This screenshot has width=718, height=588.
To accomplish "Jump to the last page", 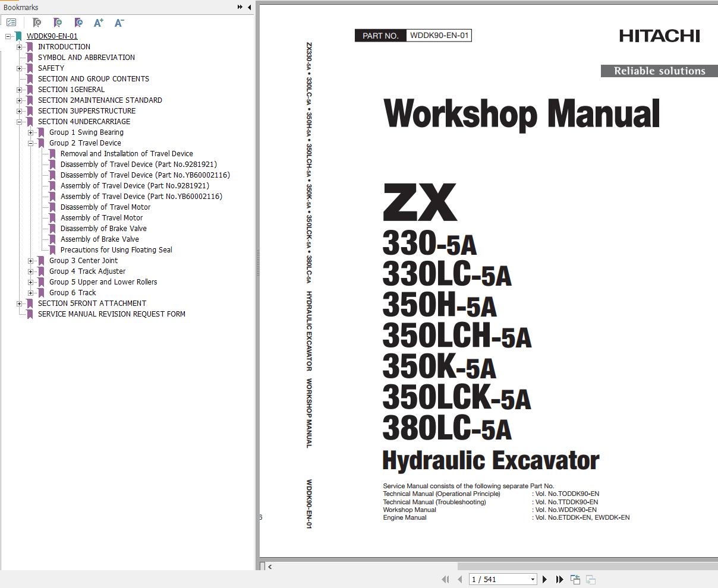I will [559, 579].
